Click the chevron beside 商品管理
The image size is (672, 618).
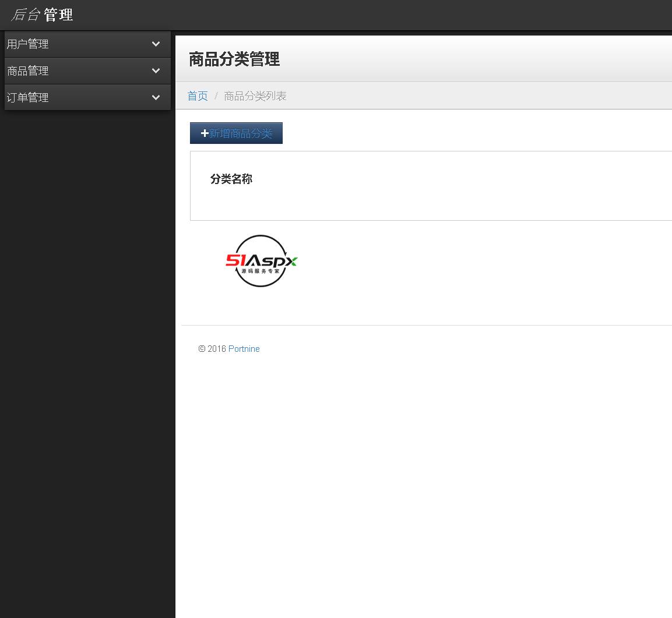coord(156,70)
